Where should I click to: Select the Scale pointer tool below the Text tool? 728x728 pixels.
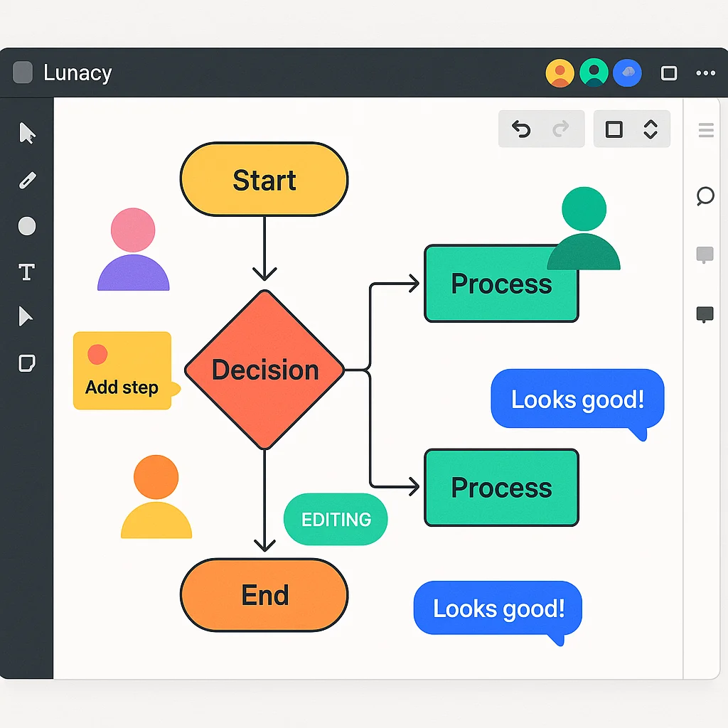coord(26,317)
